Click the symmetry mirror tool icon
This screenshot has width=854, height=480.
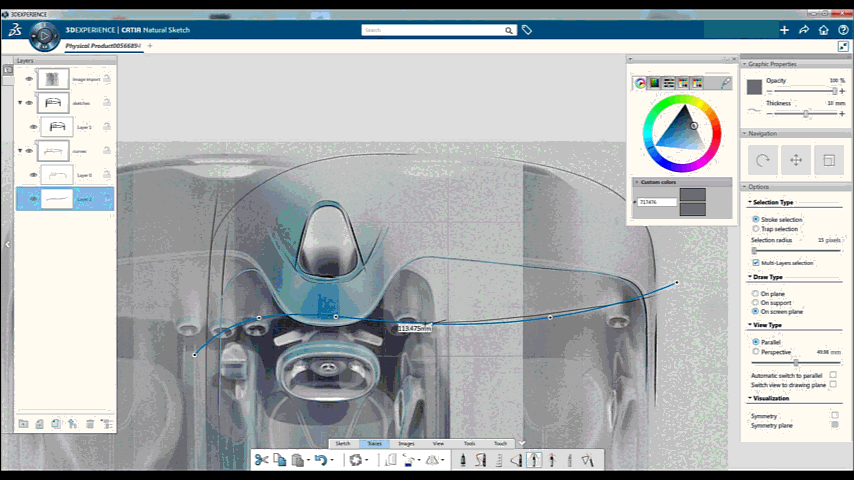pyautogui.click(x=432, y=460)
